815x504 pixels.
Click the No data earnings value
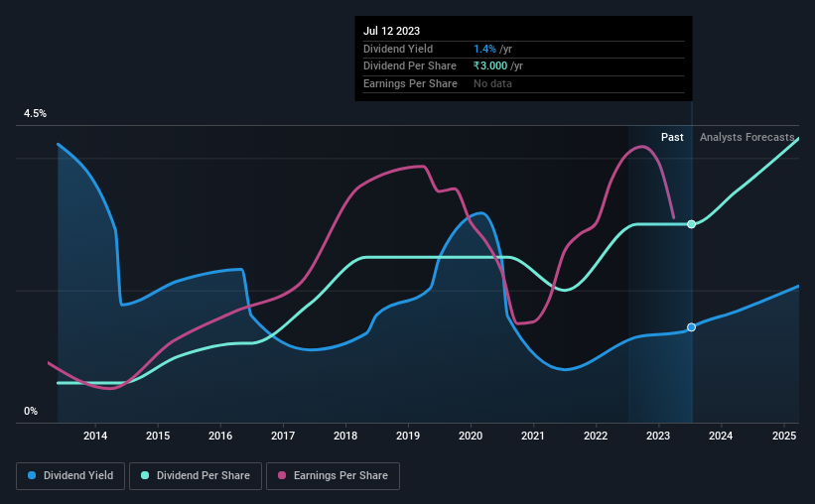click(492, 83)
